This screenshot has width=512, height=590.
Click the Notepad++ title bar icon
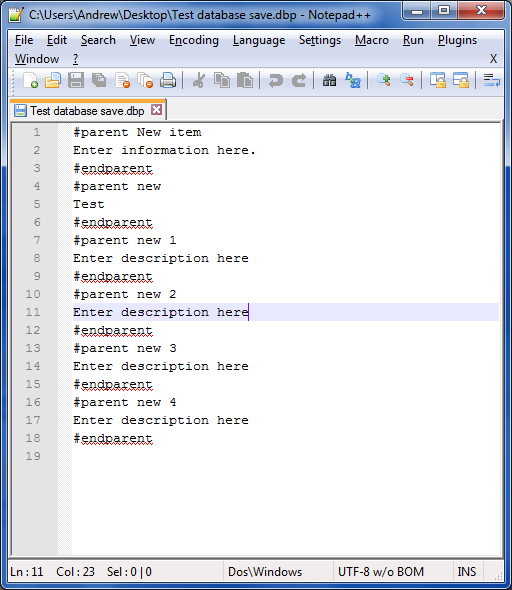click(x=16, y=15)
